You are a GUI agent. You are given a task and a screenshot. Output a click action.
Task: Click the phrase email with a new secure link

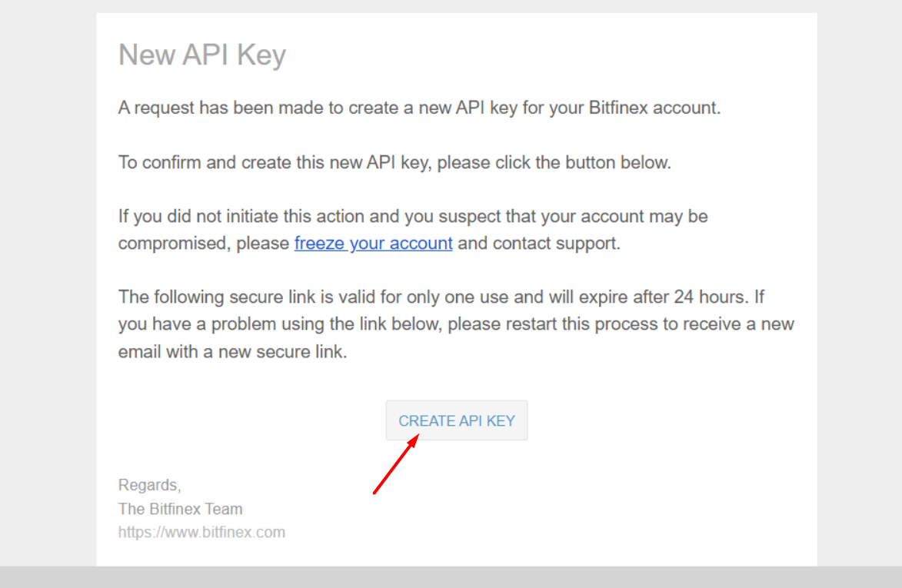232,352
